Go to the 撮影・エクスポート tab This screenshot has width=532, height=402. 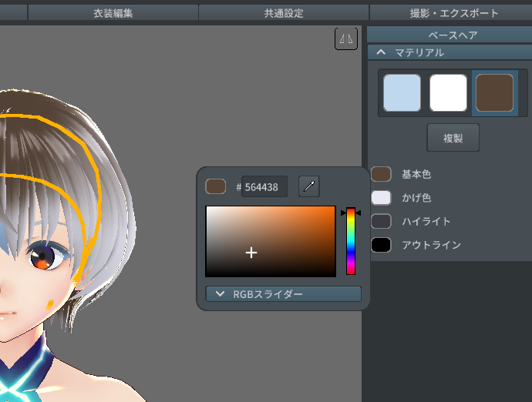tap(454, 12)
